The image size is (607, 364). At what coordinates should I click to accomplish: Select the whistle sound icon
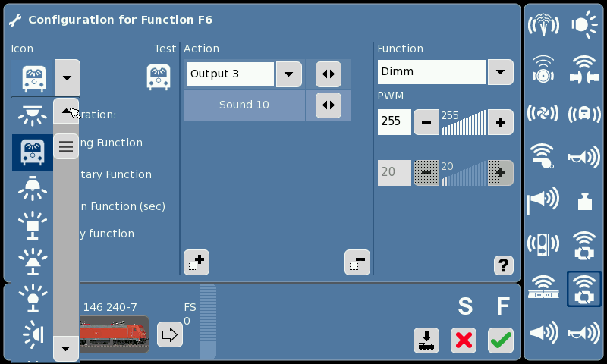(543, 156)
